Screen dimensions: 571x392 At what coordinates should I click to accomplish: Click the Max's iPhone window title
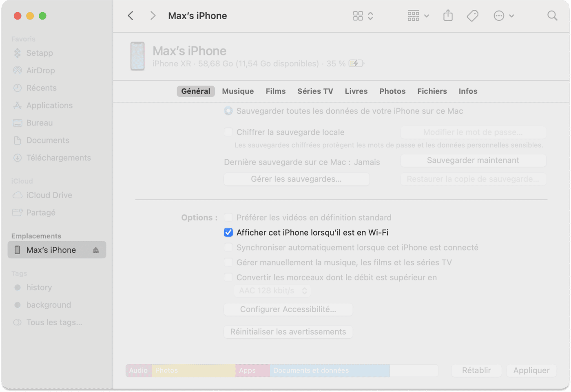click(198, 16)
